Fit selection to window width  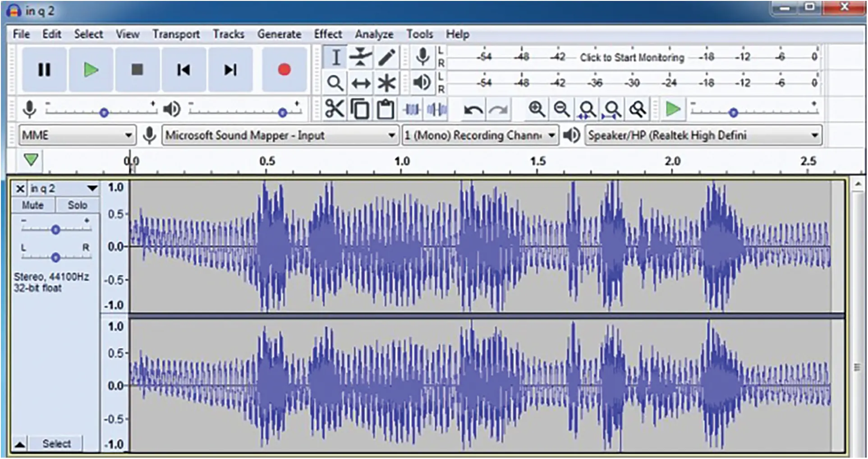pos(587,109)
